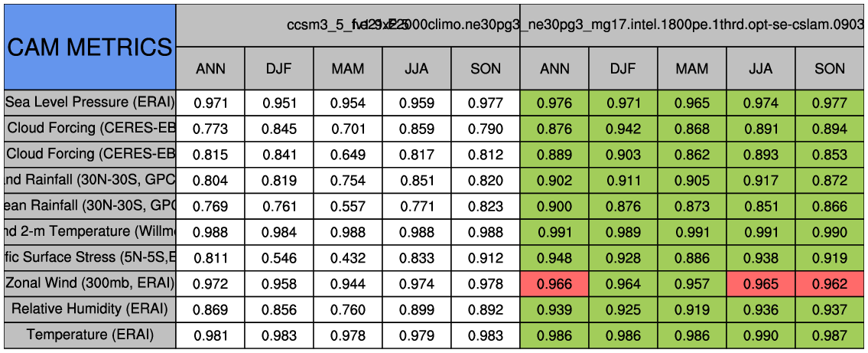Click the white cell with value 0.432
This screenshot has width=868, height=353.
[348, 257]
